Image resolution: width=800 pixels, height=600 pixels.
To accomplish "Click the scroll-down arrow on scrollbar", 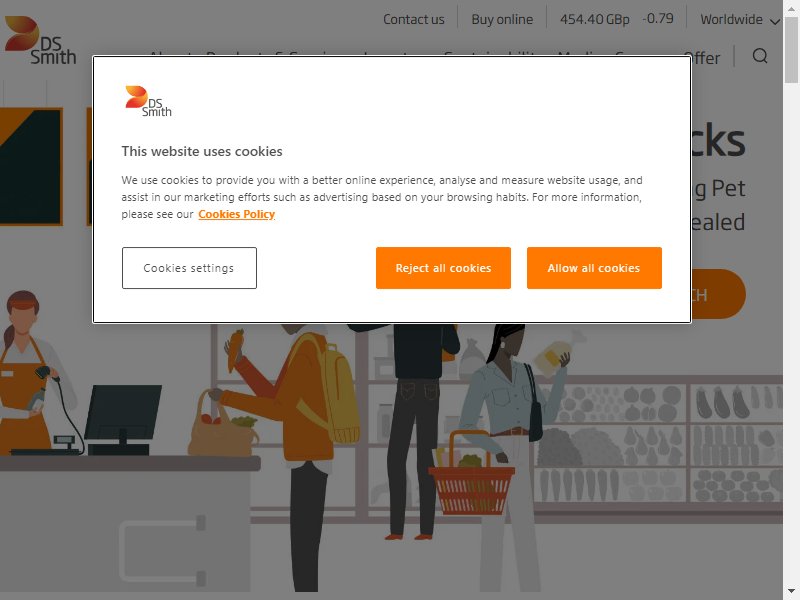I will click(x=791, y=592).
